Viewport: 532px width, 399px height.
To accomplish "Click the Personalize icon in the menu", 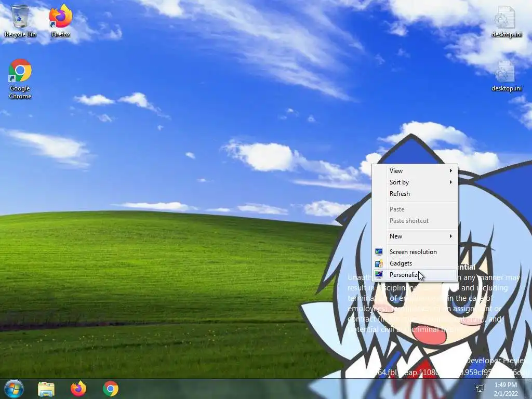I will pyautogui.click(x=379, y=275).
